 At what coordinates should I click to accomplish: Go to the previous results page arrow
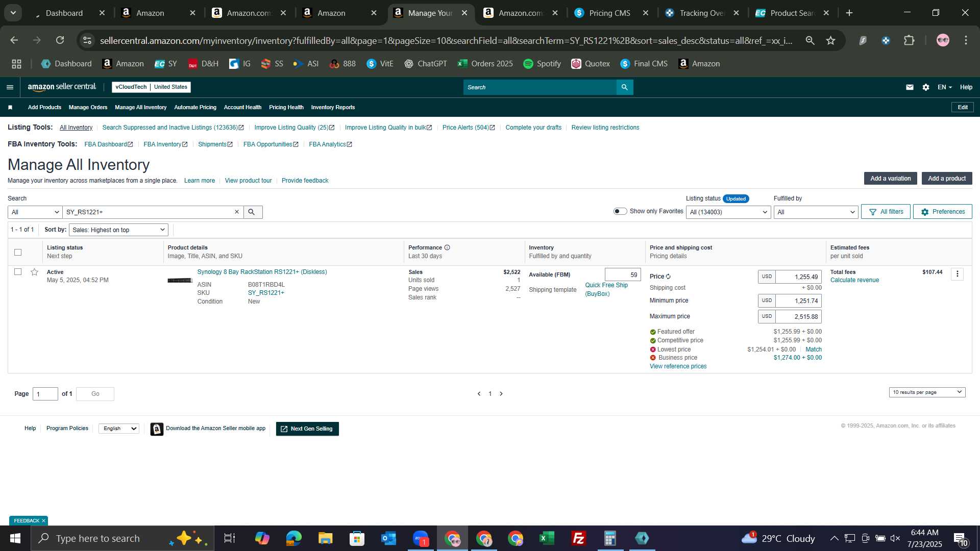tap(479, 394)
